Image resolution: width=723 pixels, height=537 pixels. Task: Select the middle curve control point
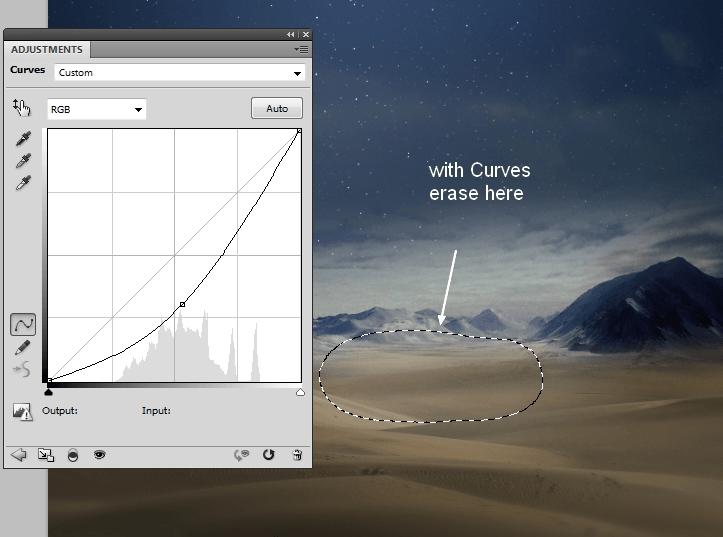coord(183,304)
